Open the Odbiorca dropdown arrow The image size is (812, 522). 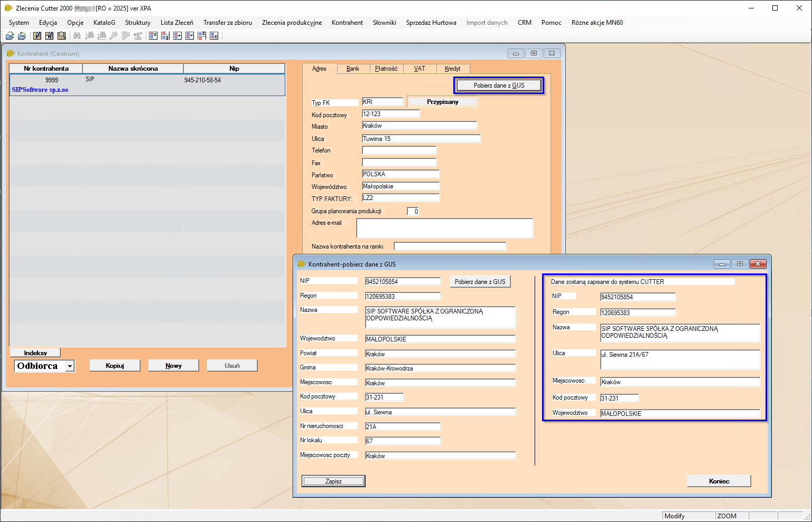click(x=70, y=366)
